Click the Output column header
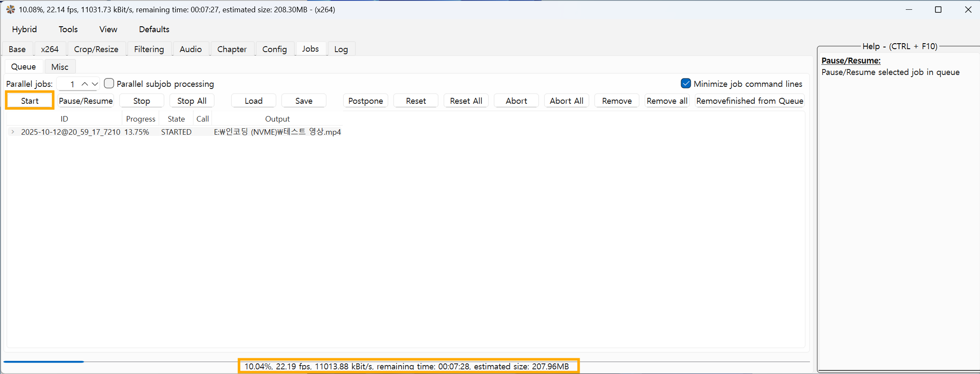 tap(277, 119)
